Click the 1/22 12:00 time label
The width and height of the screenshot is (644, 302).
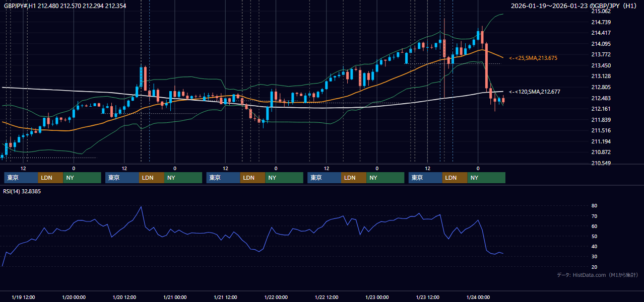[x=327, y=297]
